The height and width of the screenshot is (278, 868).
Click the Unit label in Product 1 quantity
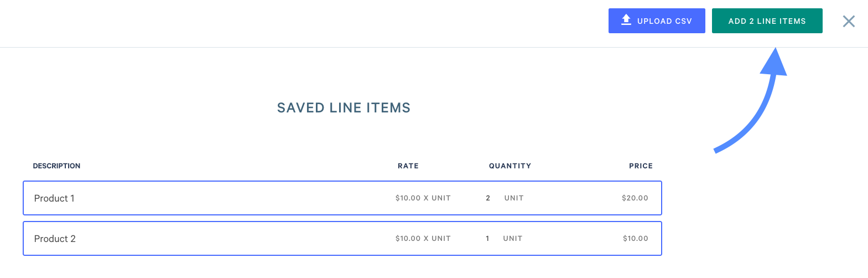click(514, 198)
